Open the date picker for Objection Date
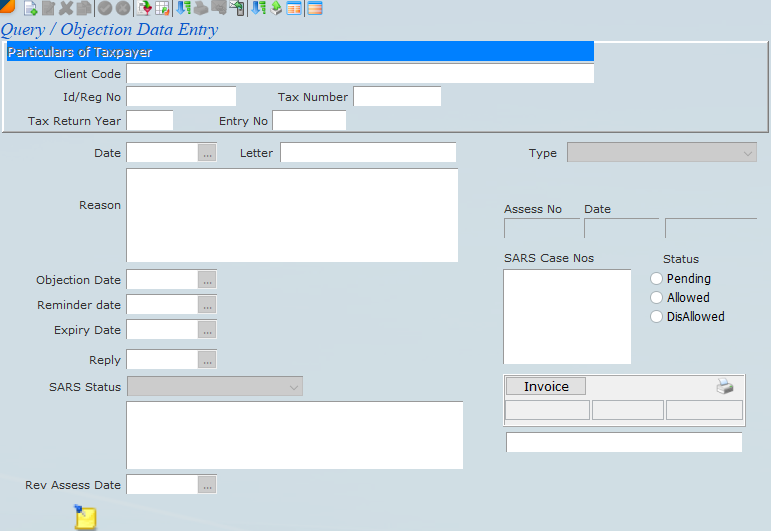 207,281
